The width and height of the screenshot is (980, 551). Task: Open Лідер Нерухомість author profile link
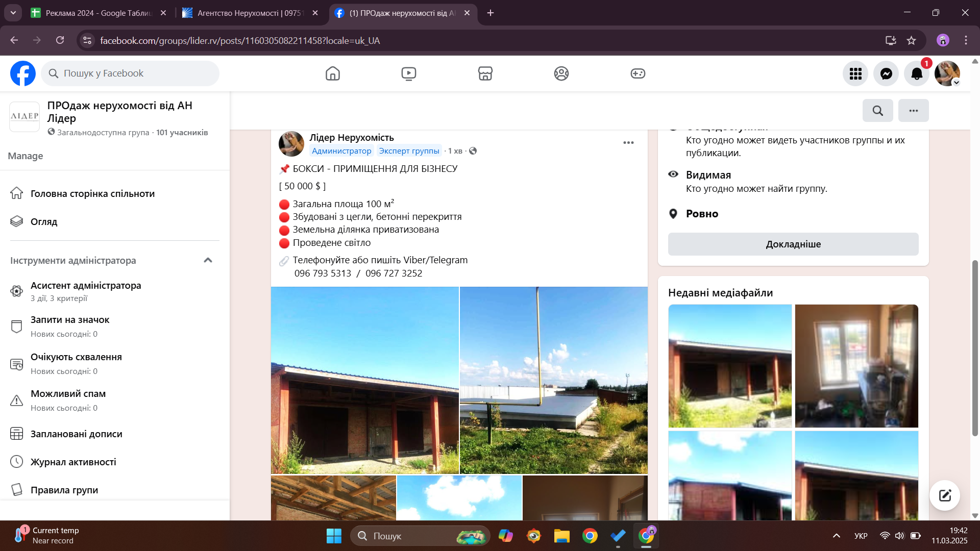351,138
